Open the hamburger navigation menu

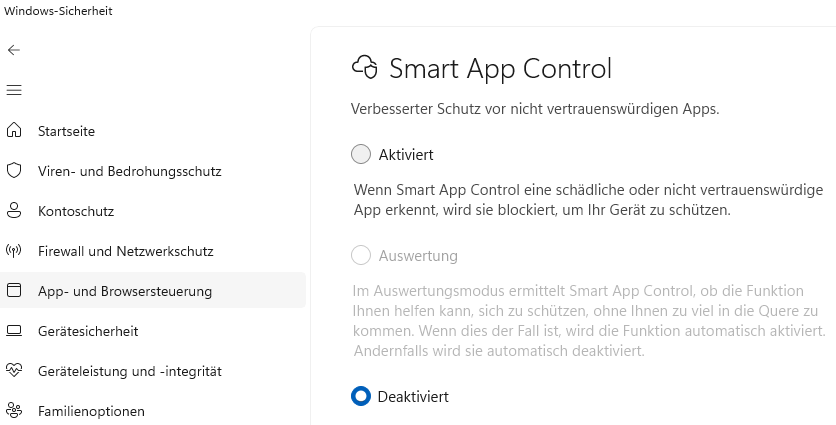click(14, 90)
